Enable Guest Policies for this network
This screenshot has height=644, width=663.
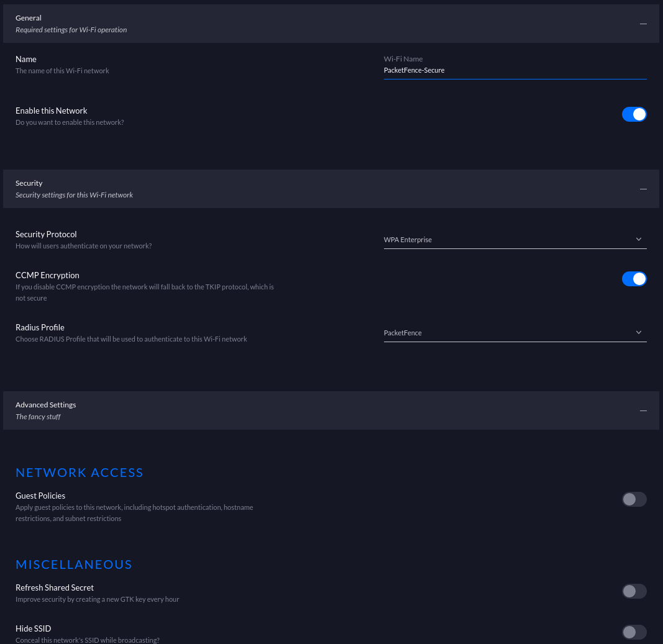point(634,499)
